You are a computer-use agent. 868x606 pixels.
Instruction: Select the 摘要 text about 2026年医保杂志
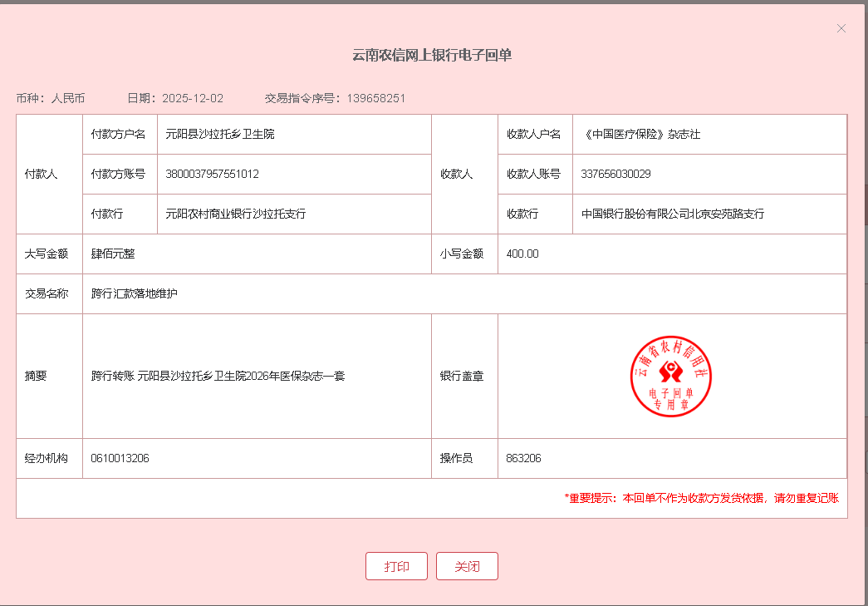tap(218, 376)
